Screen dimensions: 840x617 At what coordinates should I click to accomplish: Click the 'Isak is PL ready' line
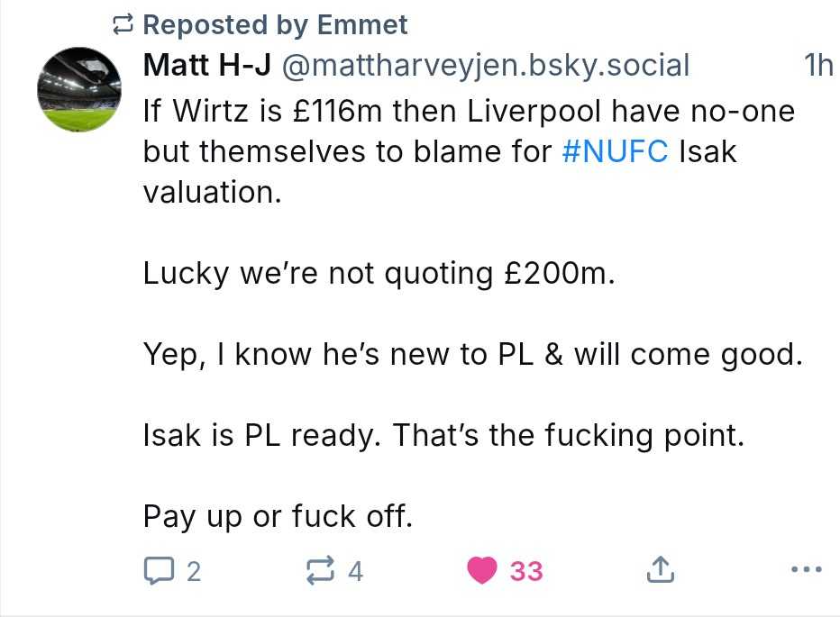click(x=443, y=435)
